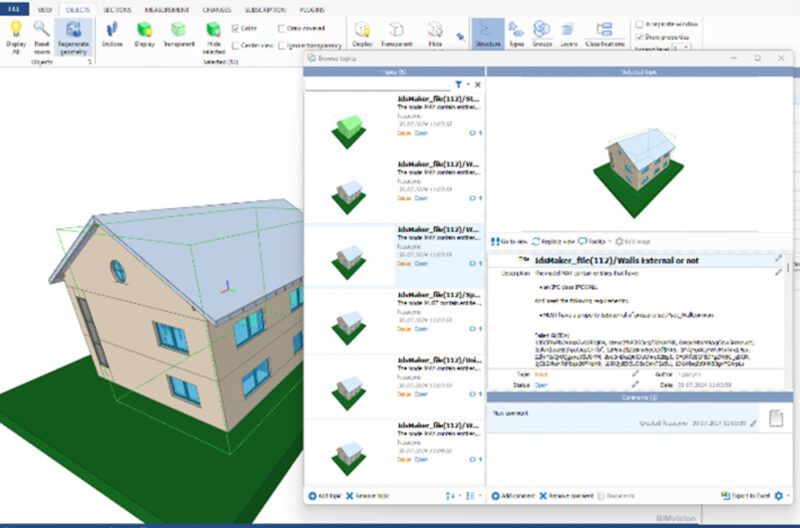The image size is (800, 528).
Task: Click the Add topic button
Action: (325, 496)
